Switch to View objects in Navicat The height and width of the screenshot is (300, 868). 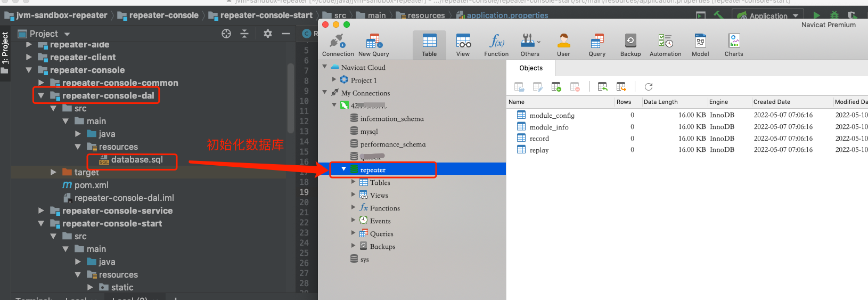(x=463, y=45)
